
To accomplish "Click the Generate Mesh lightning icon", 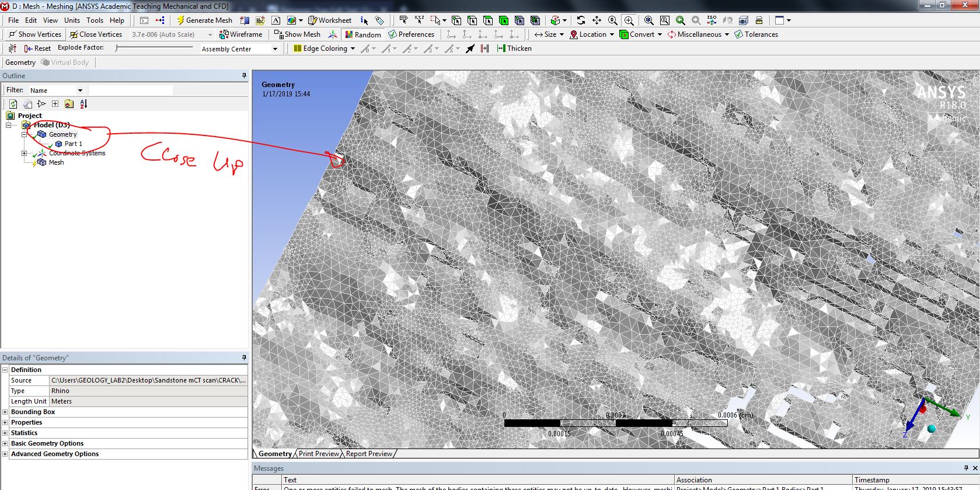I will pos(181,20).
